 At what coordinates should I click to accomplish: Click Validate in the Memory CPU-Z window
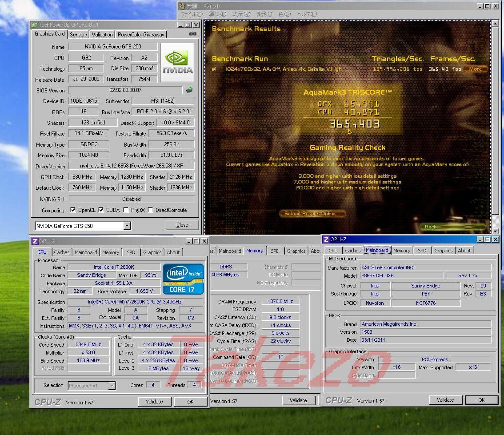298,400
